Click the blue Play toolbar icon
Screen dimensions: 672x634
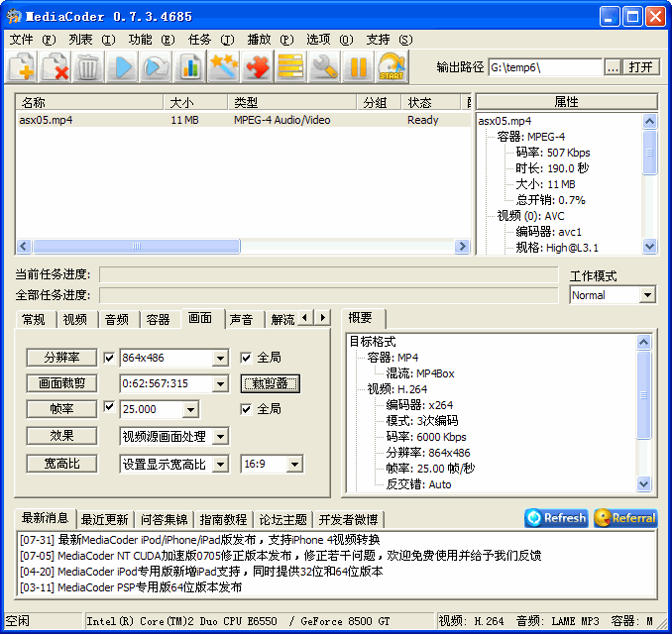(123, 66)
